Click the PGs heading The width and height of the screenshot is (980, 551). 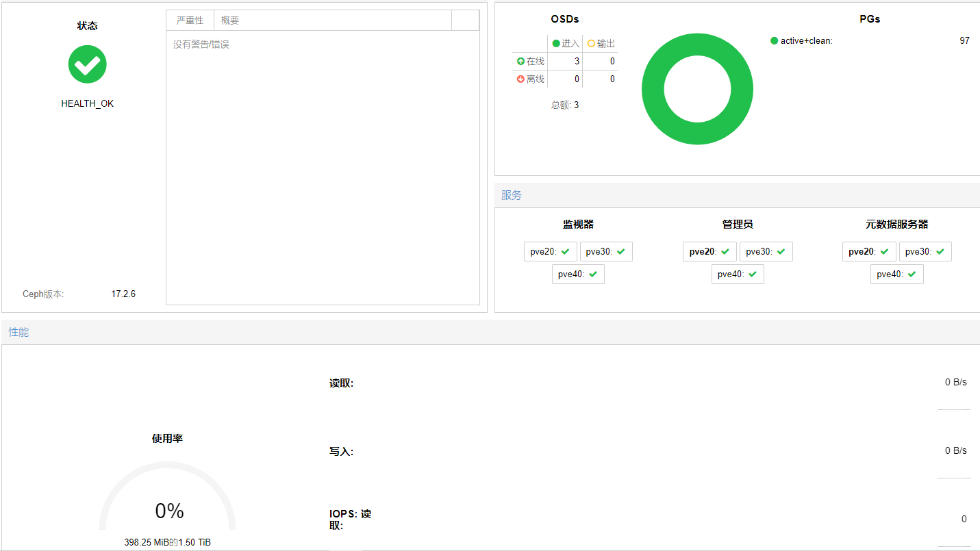pyautogui.click(x=870, y=19)
